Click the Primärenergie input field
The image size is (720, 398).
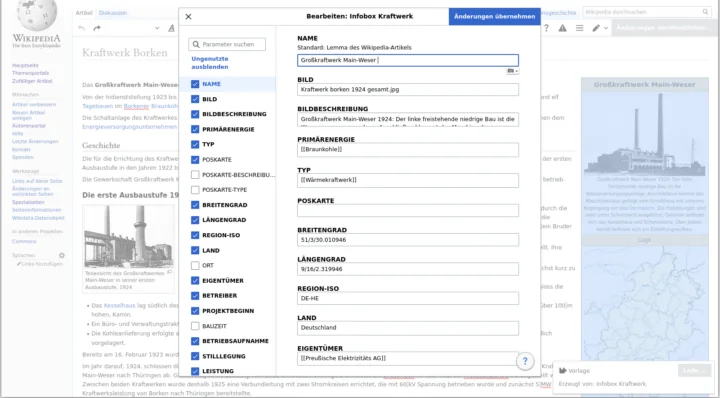pos(408,150)
